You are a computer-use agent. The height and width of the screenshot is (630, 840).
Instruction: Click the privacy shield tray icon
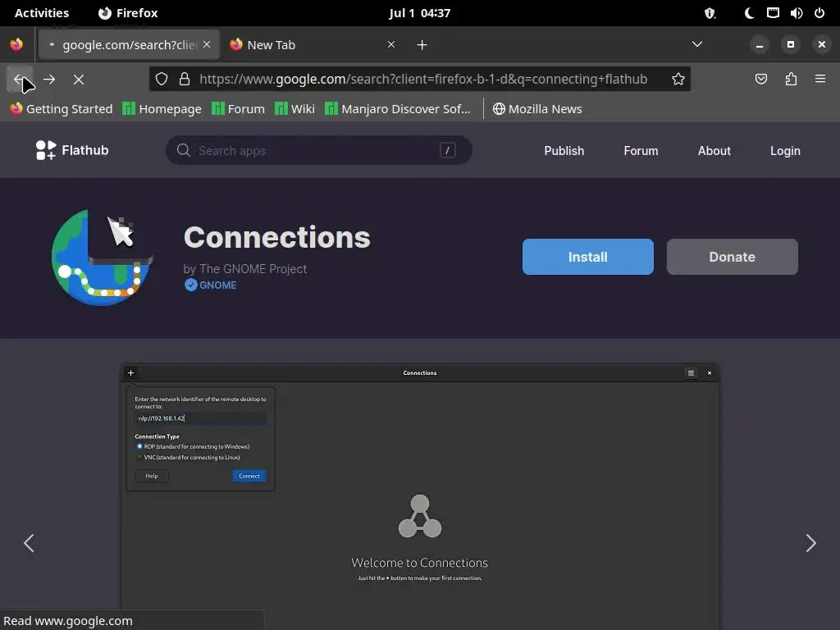point(710,13)
